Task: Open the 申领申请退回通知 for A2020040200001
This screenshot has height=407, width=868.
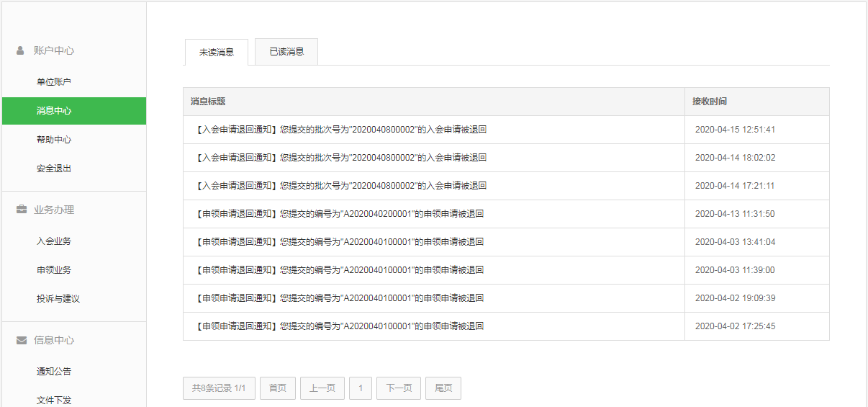Action: coord(340,214)
